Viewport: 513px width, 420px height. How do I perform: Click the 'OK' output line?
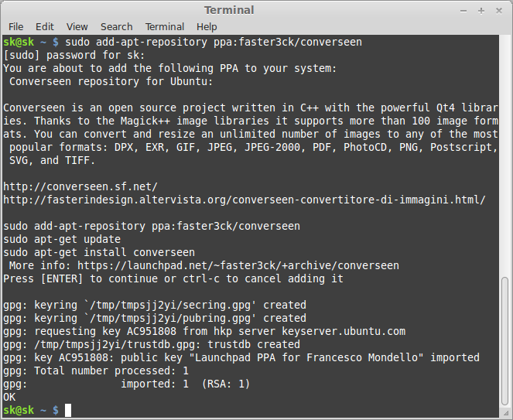coord(9,397)
